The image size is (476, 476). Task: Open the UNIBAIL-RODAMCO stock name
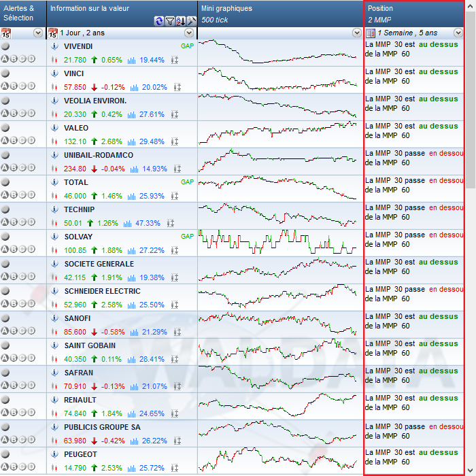[99, 155]
